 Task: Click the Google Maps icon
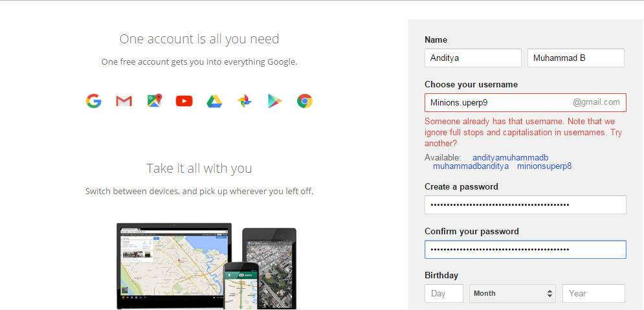155,100
